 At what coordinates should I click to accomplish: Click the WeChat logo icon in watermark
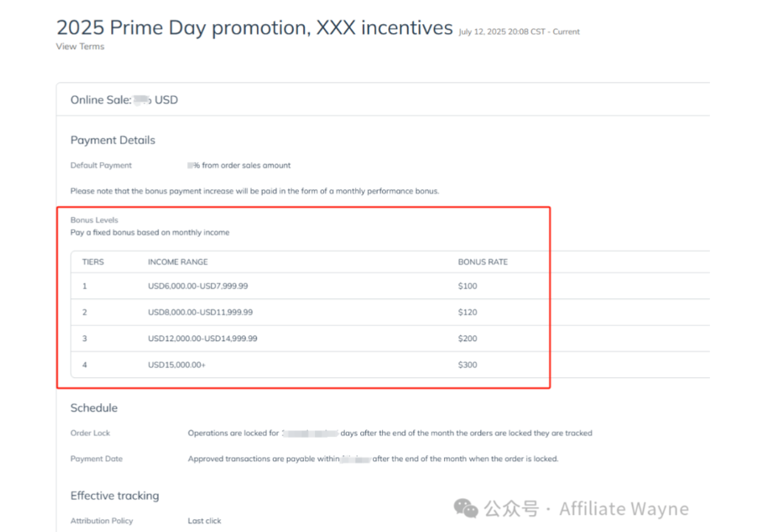pos(466,509)
